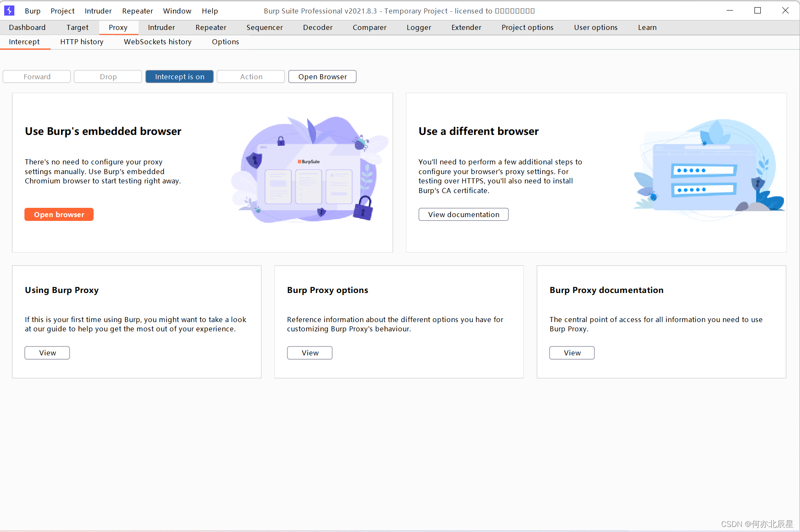Screen dimensions: 800x532
Task: Open the Help menu
Action: point(209,11)
